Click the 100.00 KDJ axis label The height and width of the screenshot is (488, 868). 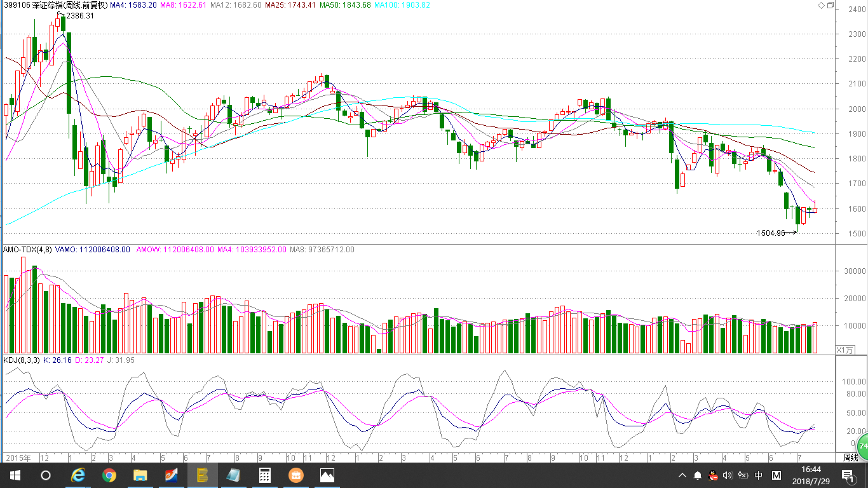(x=854, y=382)
